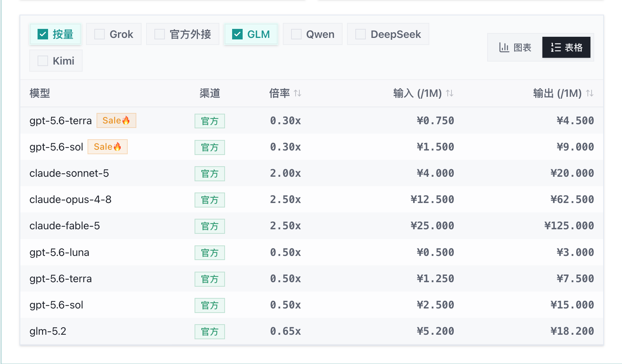Screen dimensions: 622x364
Task: Uncheck the GLM filter checkbox
Action: [237, 34]
